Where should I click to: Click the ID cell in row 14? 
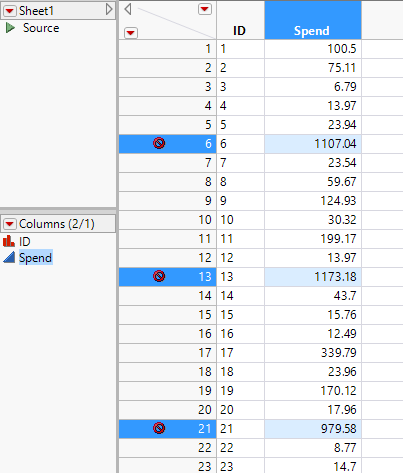tap(240, 296)
